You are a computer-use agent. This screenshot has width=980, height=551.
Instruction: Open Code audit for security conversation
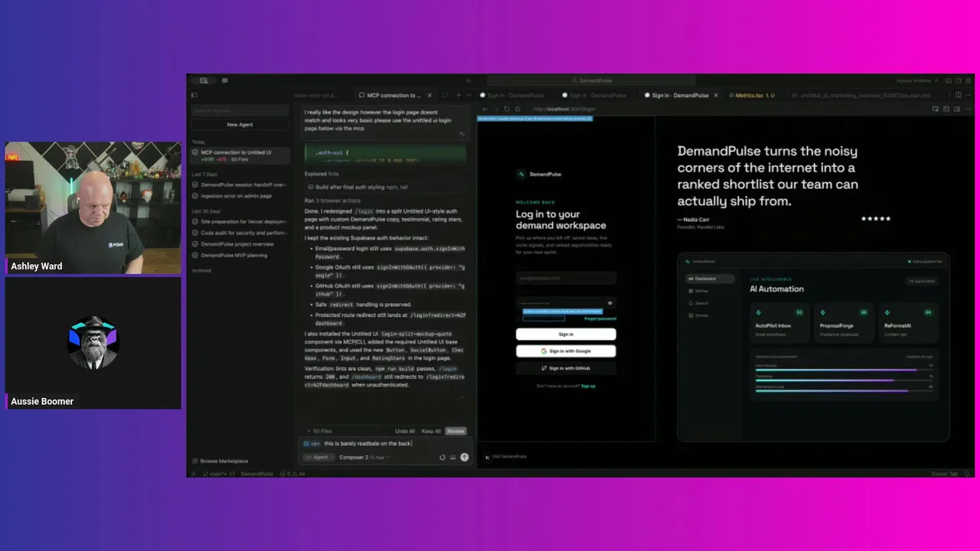click(x=240, y=233)
